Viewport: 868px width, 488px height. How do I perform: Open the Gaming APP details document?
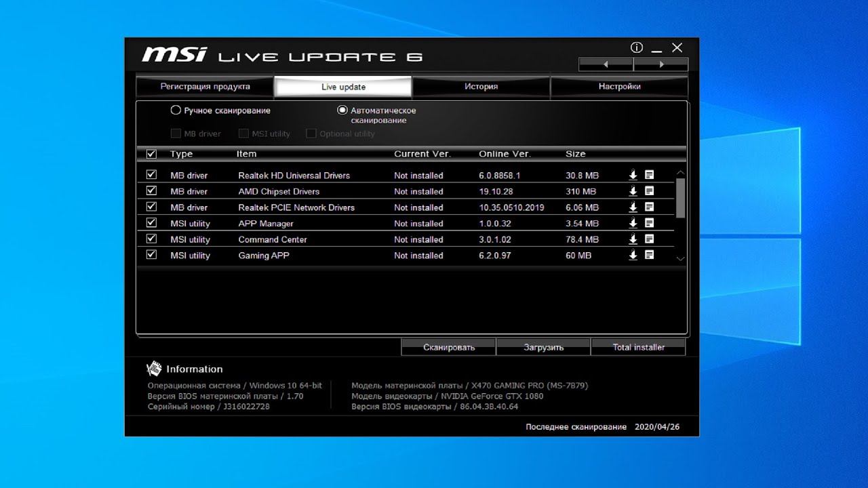(649, 256)
